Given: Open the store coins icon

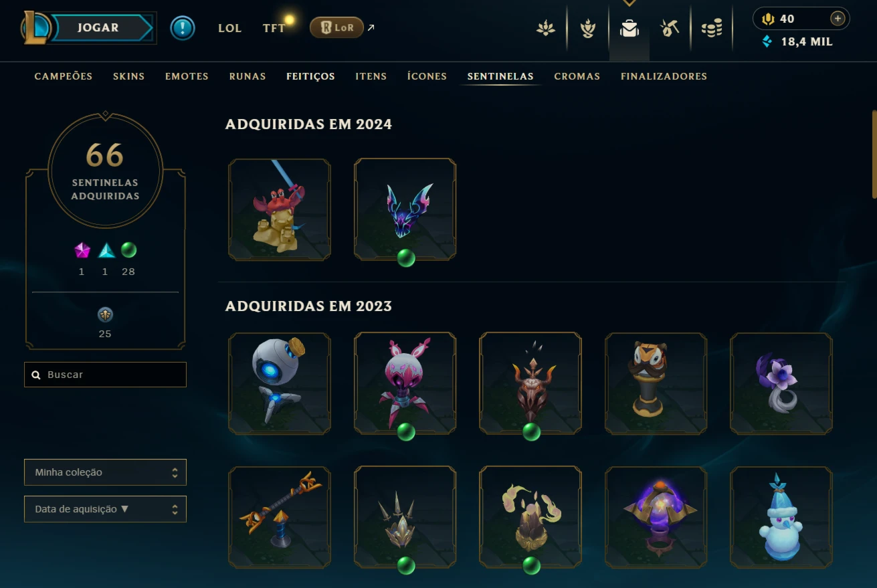Looking at the screenshot, I should click(712, 28).
